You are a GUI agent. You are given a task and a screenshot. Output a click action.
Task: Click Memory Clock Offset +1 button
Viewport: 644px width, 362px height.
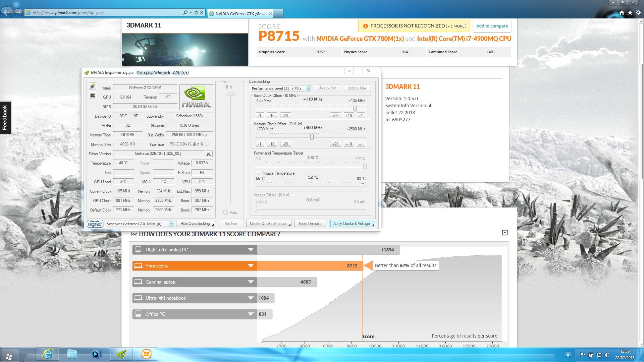[361, 144]
